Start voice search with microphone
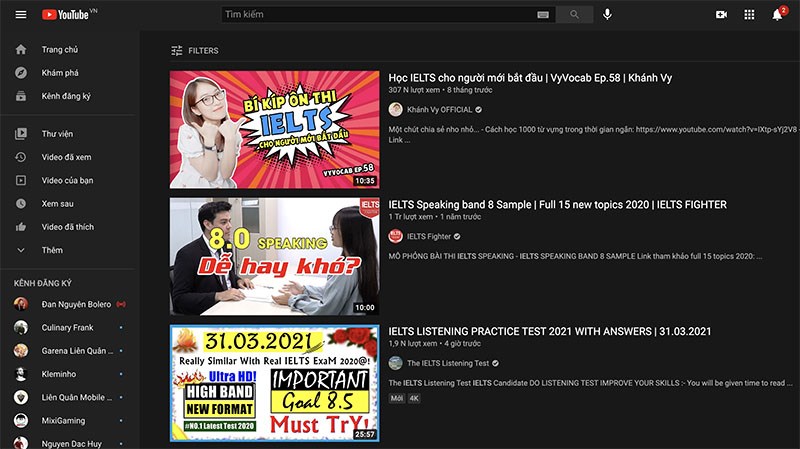This screenshot has width=800, height=449. [607, 14]
